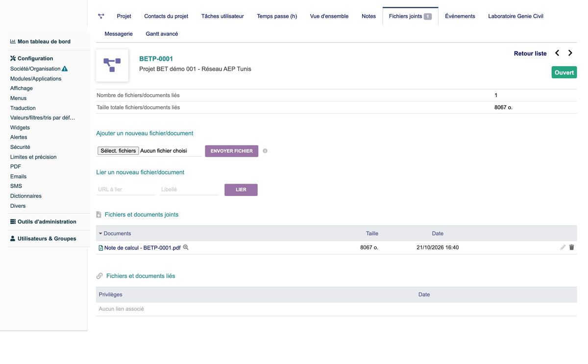This screenshot has height=364, width=588.
Task: Click the URL à lier input field
Action: pyautogui.click(x=126, y=190)
